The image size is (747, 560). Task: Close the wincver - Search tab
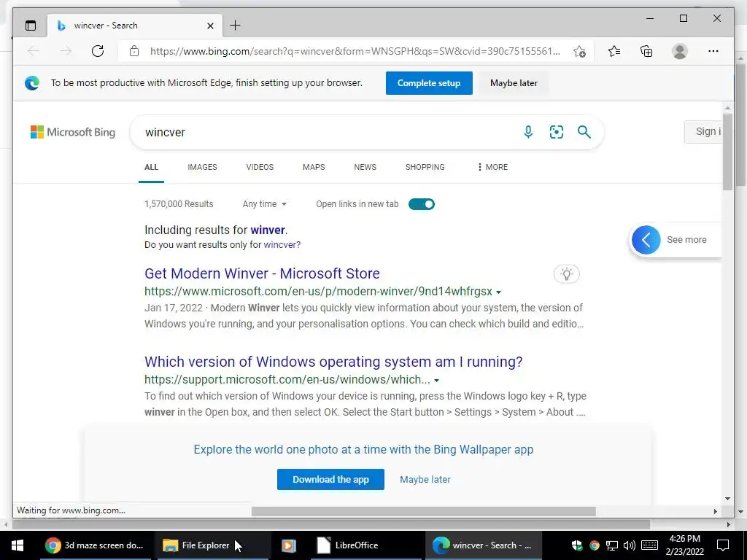(210, 26)
